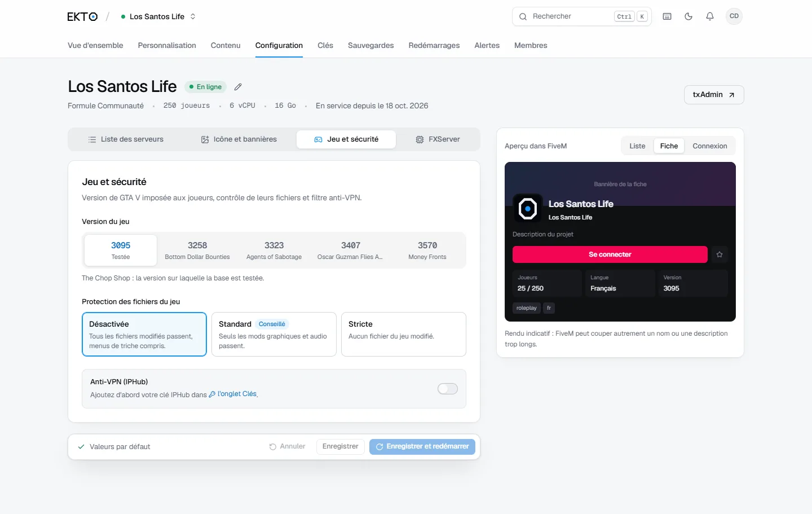Toggle dark mode with the moon icon
The height and width of the screenshot is (514, 812).
point(689,16)
